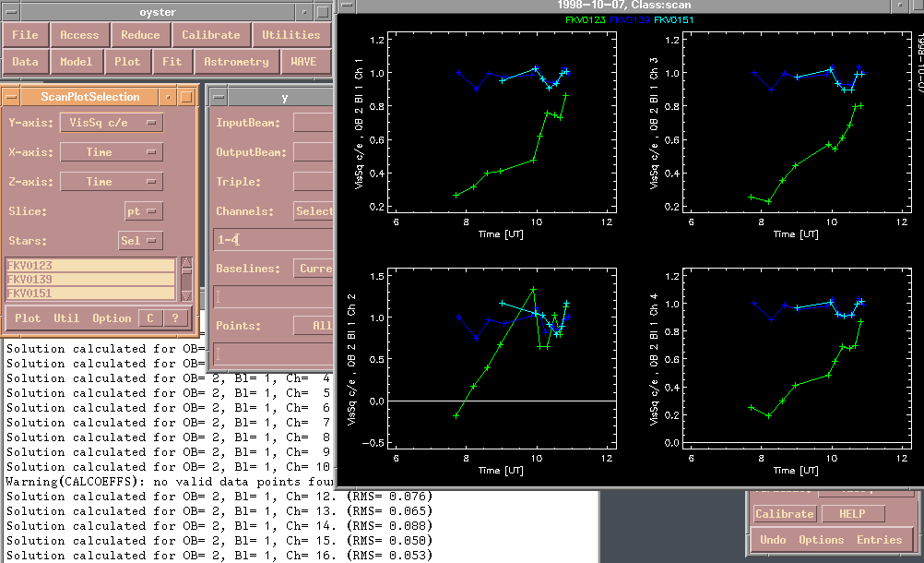924x563 pixels.
Task: Click the channels text field containing 1-4
Action: click(272, 239)
